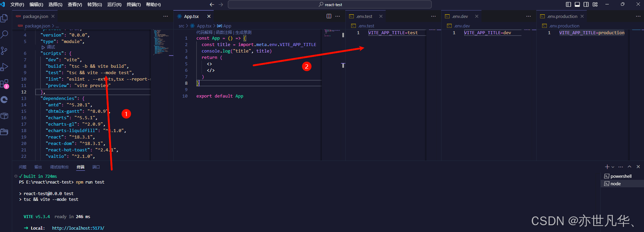The width and height of the screenshot is (644, 232).
Task: Switch to the 端口 panel tab
Action: pos(96,167)
